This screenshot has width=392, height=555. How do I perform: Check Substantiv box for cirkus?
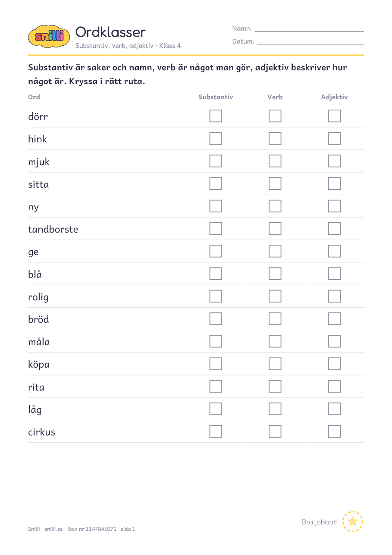(216, 432)
